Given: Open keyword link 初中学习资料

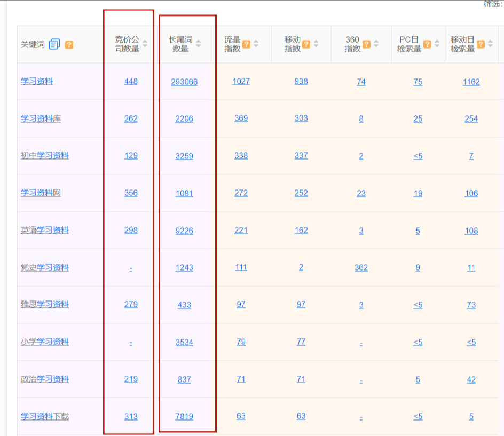Looking at the screenshot, I should click(x=45, y=156).
